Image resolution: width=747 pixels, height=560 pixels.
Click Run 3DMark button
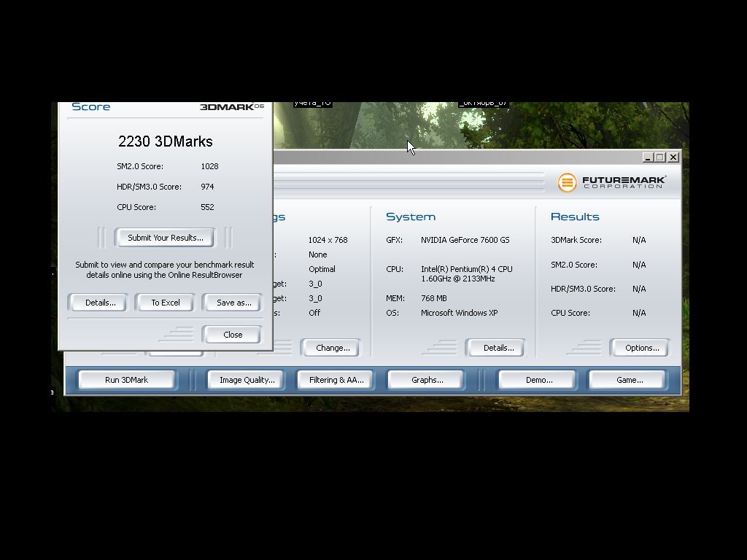pyautogui.click(x=127, y=380)
